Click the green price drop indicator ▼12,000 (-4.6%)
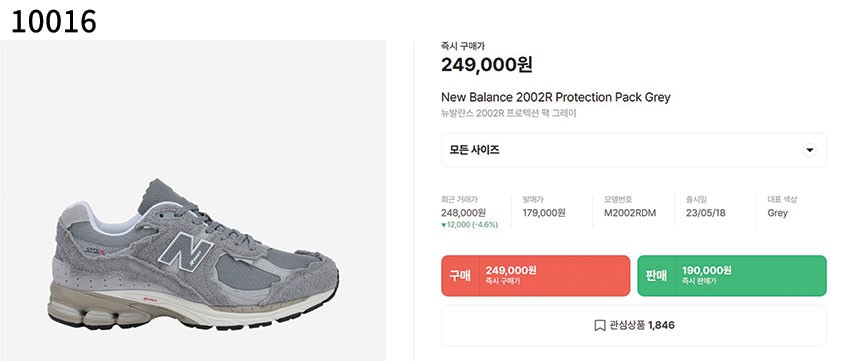The height and width of the screenshot is (361, 860). pyautogui.click(x=469, y=225)
